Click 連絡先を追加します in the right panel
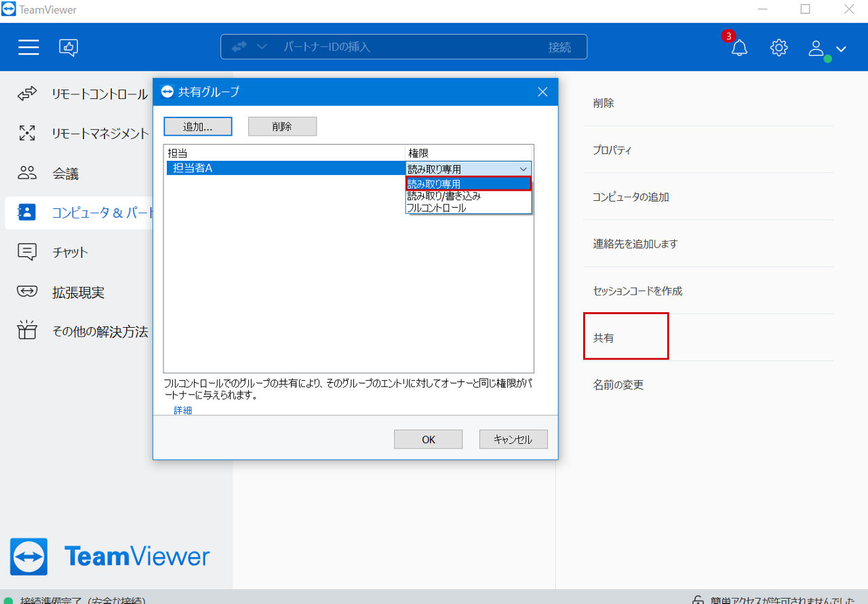The height and width of the screenshot is (604, 868). pos(635,244)
